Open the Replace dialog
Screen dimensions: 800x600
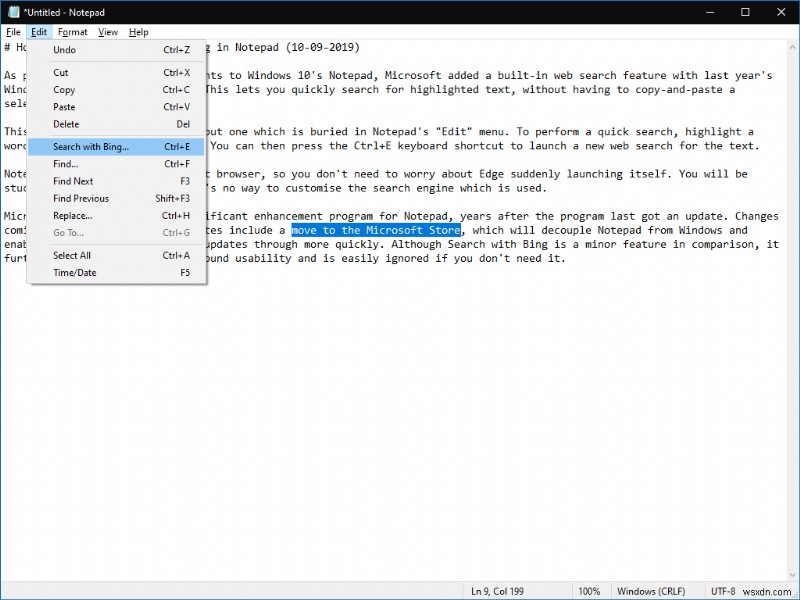[x=72, y=215]
